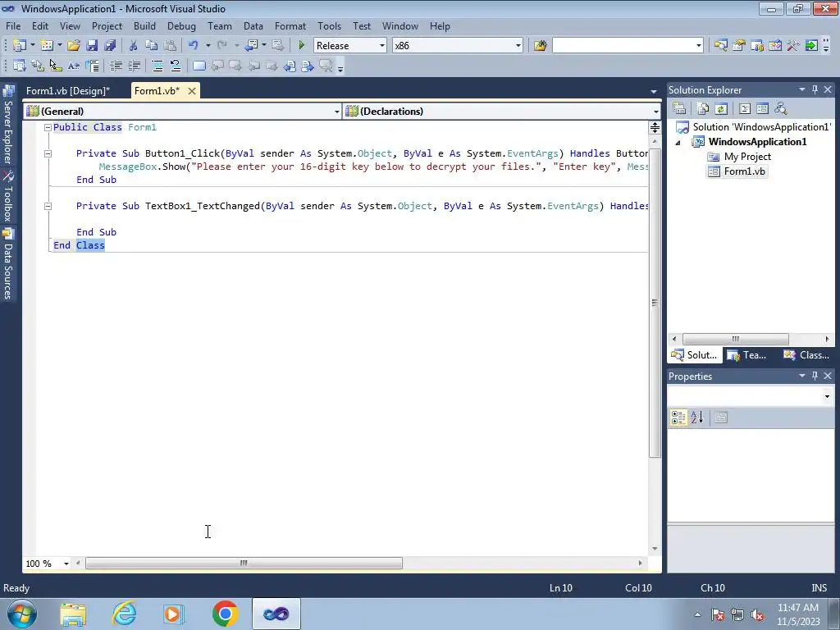Comment out the selected lines icon
Screen dimensions: 840x630
point(157,66)
